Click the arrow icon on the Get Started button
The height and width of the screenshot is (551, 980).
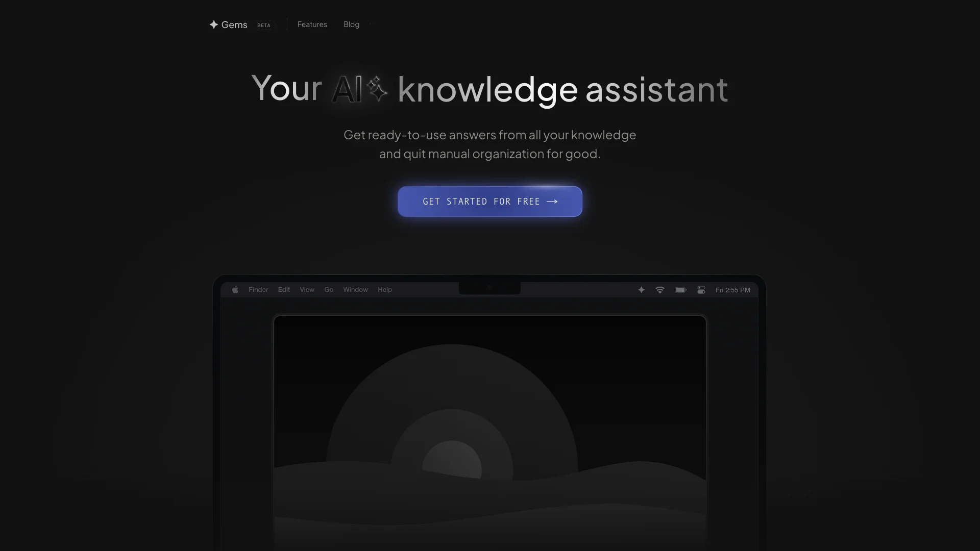(552, 202)
